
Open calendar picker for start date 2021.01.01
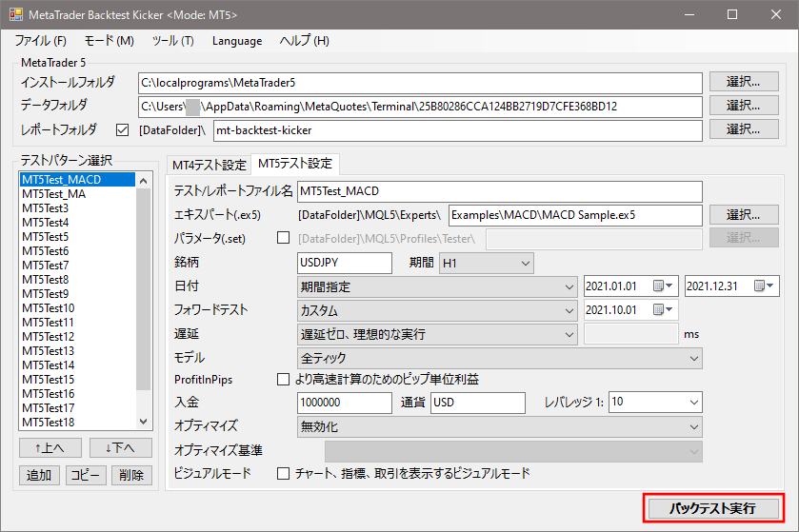pos(663,286)
